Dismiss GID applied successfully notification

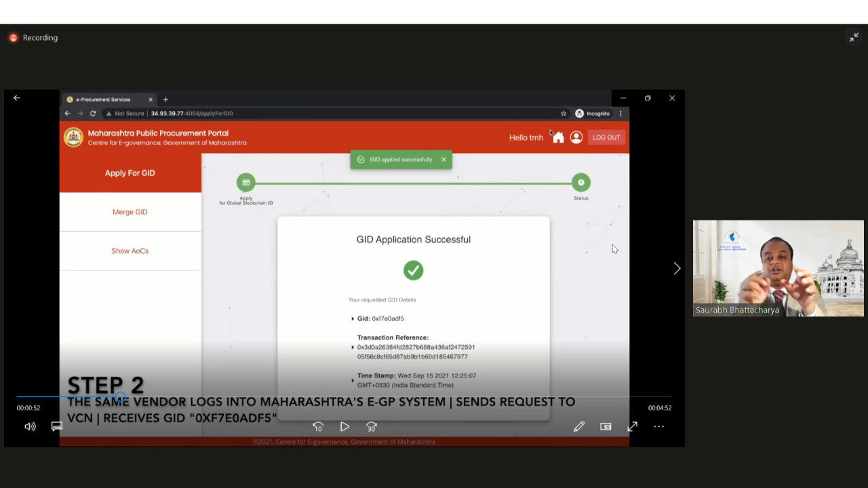(443, 160)
